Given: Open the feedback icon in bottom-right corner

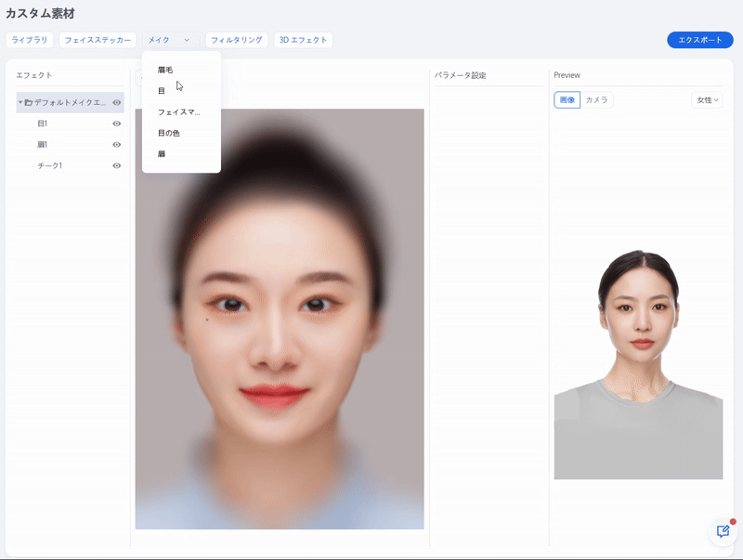Looking at the screenshot, I should coord(722,530).
